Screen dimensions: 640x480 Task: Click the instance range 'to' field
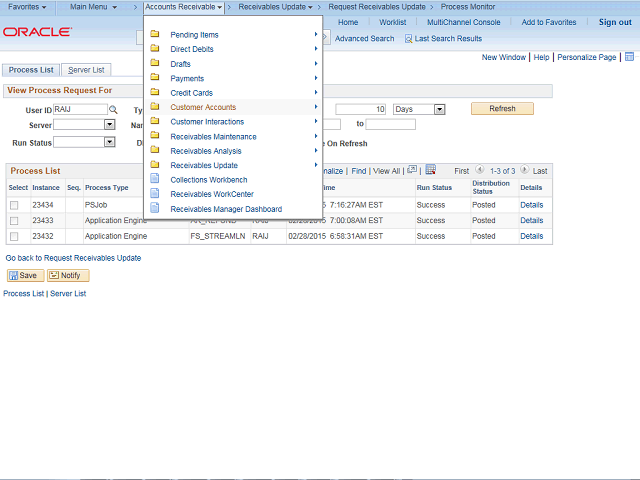click(x=390, y=124)
